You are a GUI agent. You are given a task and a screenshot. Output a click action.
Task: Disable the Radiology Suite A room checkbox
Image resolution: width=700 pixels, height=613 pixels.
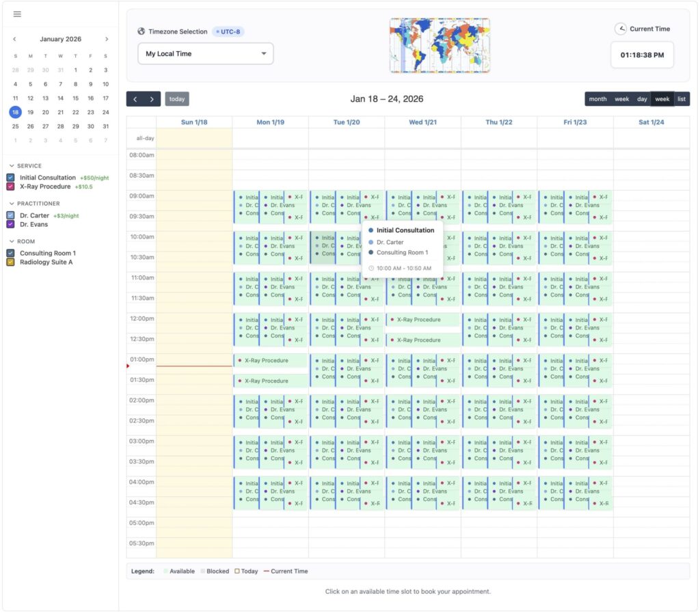(11, 262)
